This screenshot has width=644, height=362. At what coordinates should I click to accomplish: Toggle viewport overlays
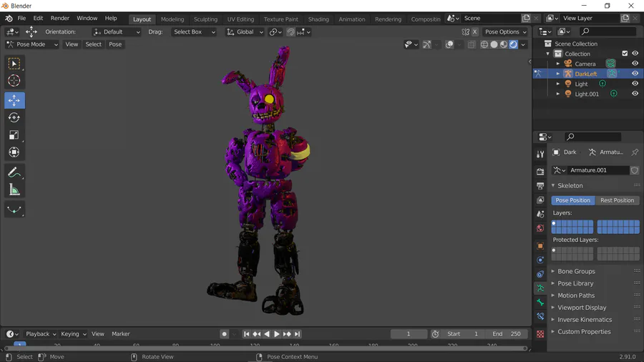point(449,44)
